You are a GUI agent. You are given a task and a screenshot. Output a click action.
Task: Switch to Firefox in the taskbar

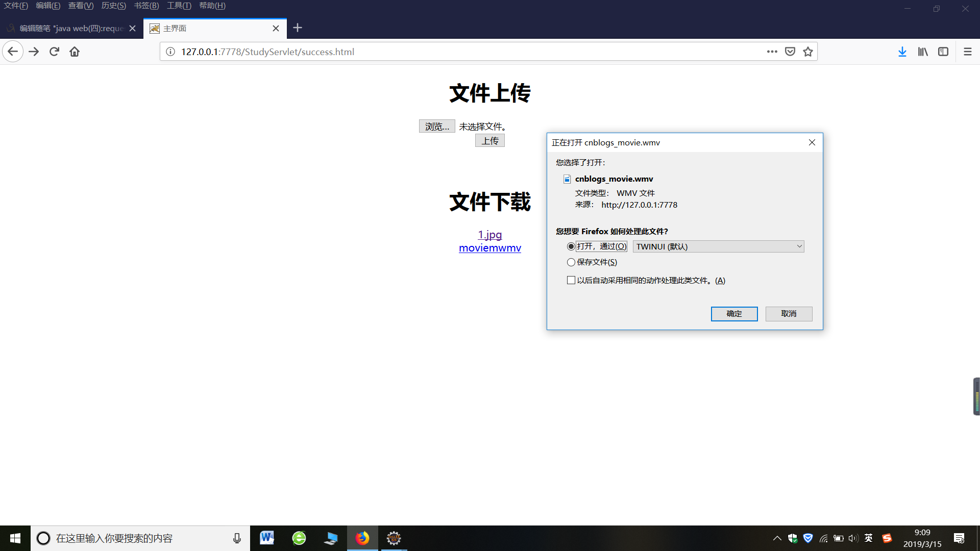[362, 538]
